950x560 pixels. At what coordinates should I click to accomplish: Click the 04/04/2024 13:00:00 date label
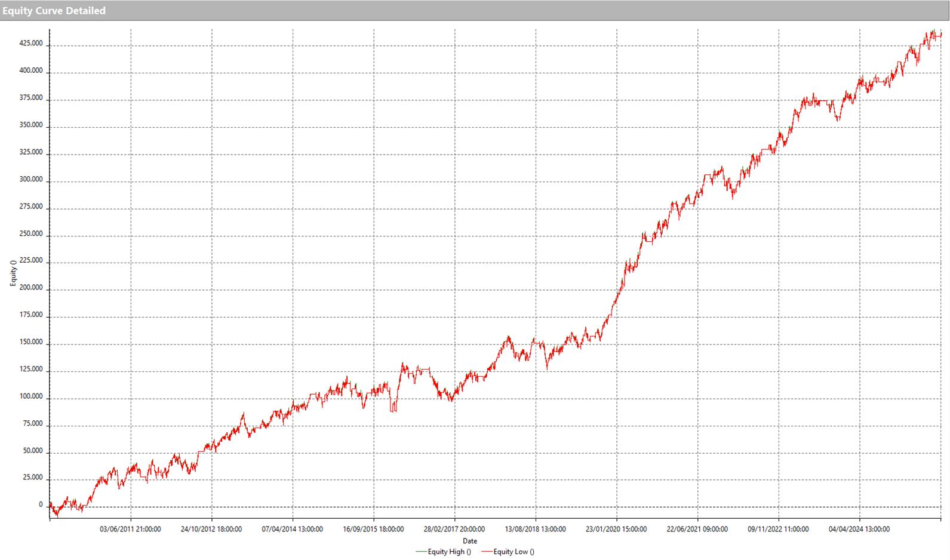coord(859,529)
